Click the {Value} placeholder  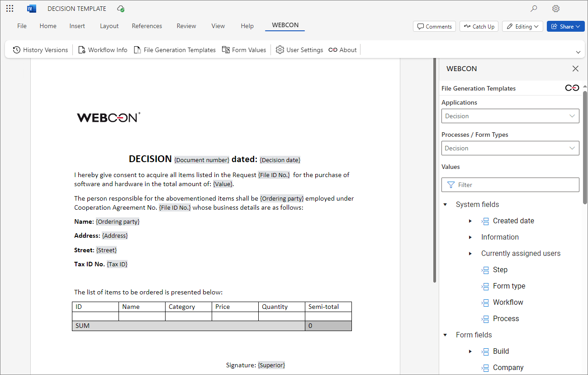tap(223, 184)
